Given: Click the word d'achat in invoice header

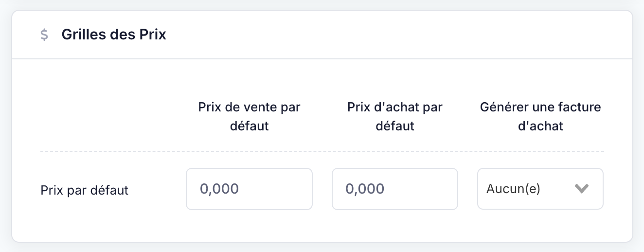Looking at the screenshot, I should [540, 126].
